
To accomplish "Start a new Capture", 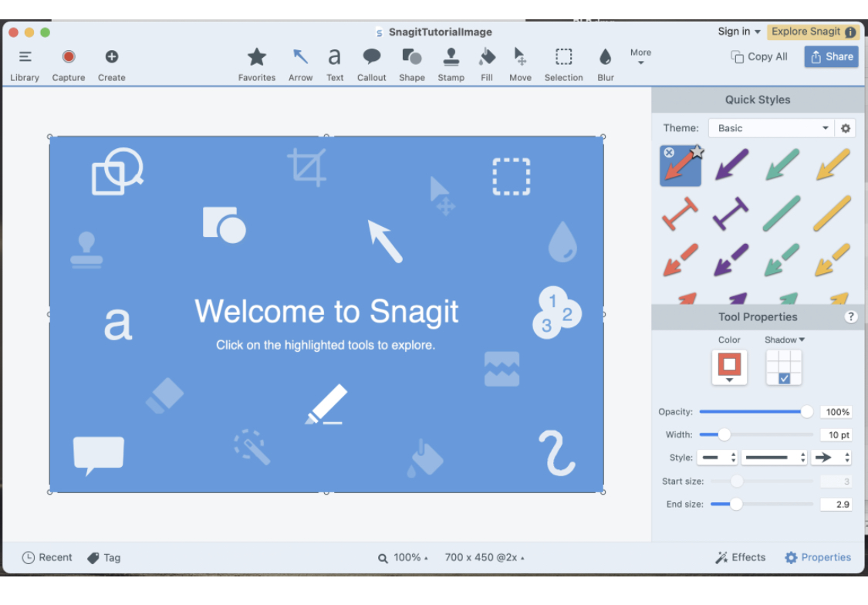I will point(69,65).
